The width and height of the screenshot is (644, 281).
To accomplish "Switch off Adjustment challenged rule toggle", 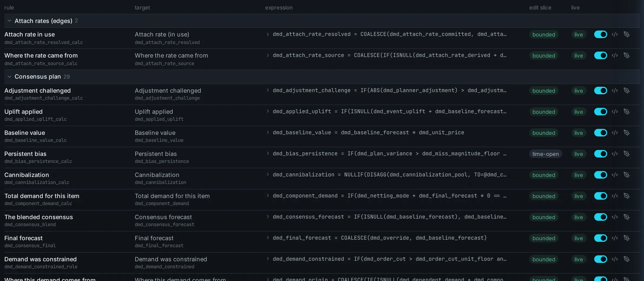I will pos(600,91).
